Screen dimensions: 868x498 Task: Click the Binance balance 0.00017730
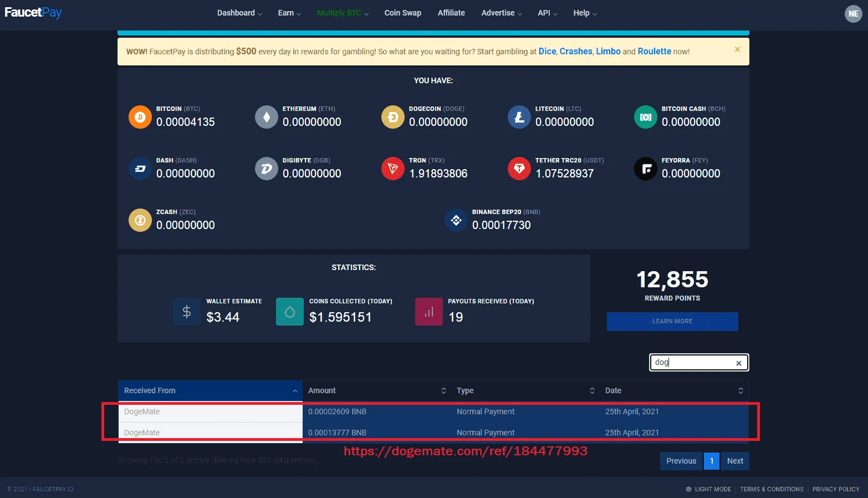pos(502,225)
